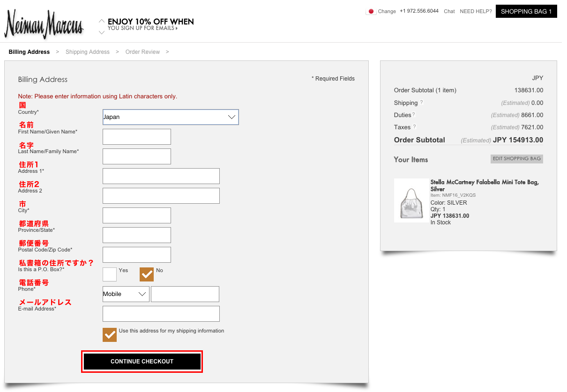This screenshot has height=392, width=567.
Task: Show previous promo with up chevron
Action: (102, 21)
